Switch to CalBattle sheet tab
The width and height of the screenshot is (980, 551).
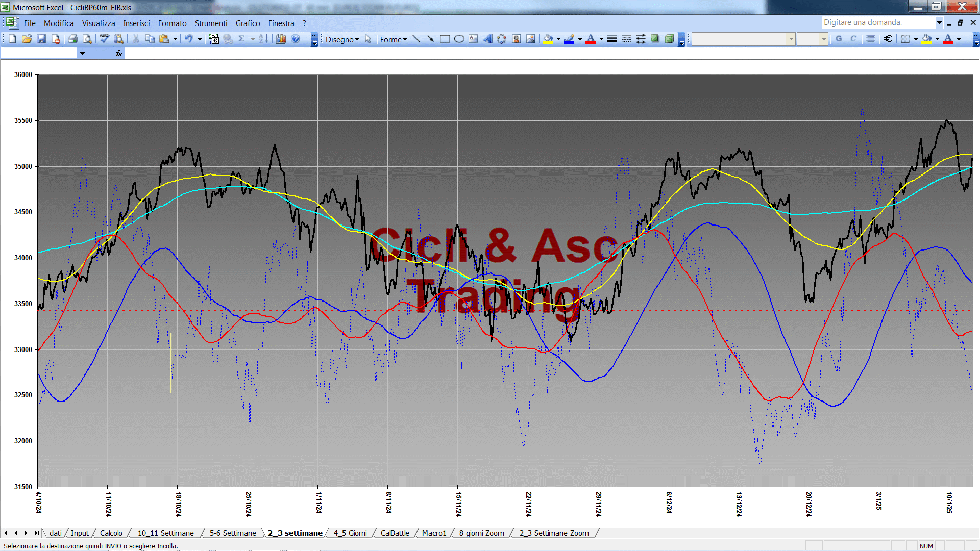coord(395,533)
